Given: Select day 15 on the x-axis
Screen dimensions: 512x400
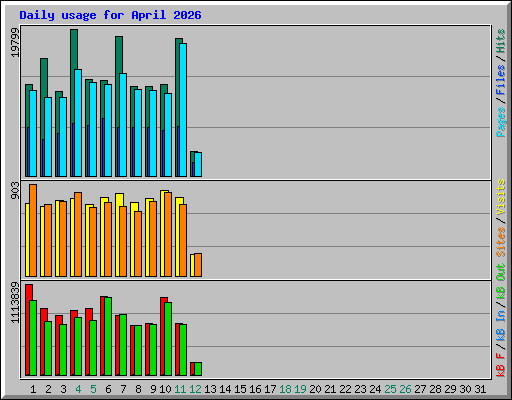Looking at the screenshot, I should [240, 389].
